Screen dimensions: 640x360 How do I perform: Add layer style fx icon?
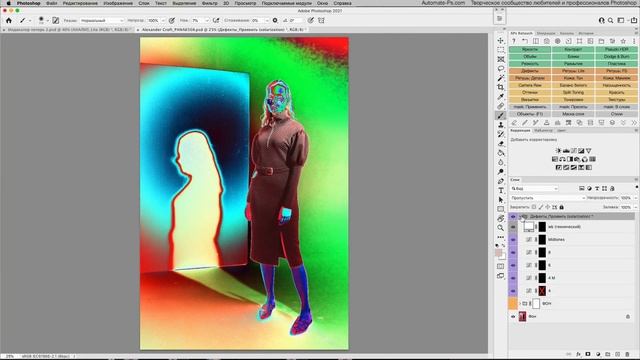578,354
